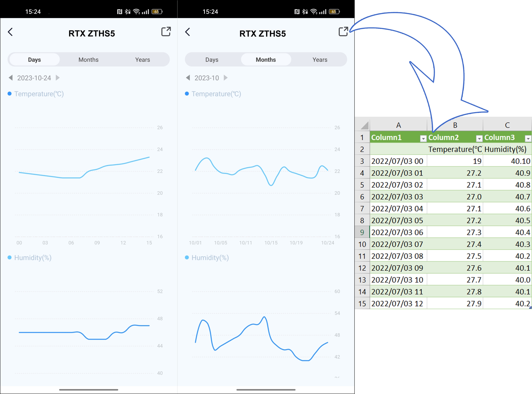Advance to the month after 2023-10
The height and width of the screenshot is (394, 532).
click(226, 78)
